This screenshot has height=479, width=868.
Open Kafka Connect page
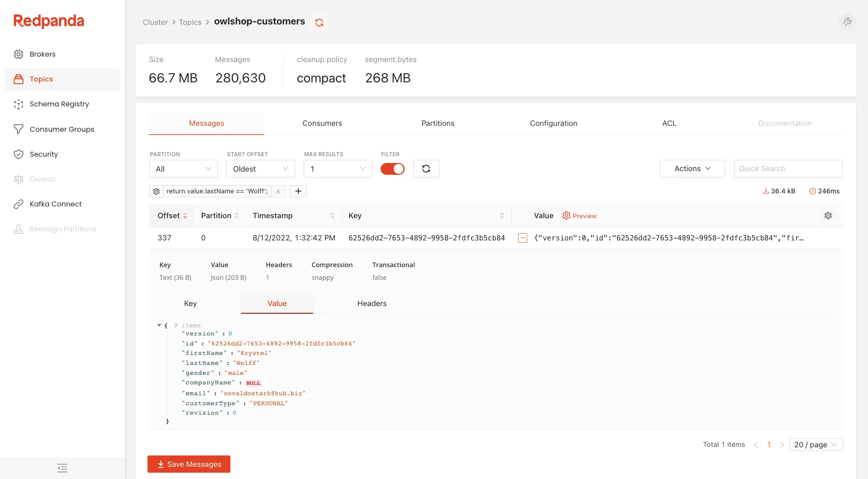click(x=55, y=204)
